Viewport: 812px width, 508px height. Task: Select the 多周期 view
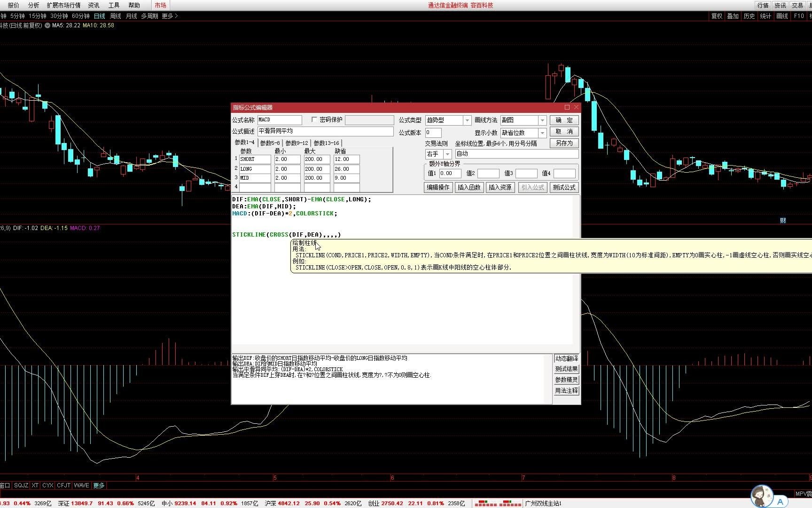click(x=149, y=16)
